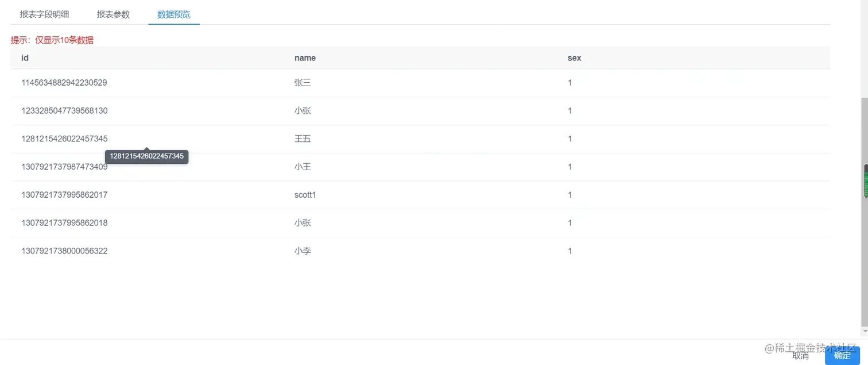Open the 报表参数 tab

(x=113, y=14)
